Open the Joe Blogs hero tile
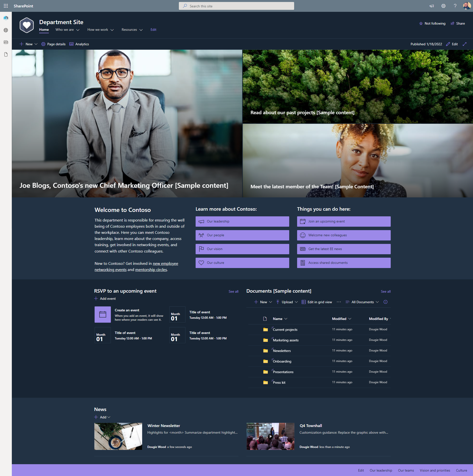The height and width of the screenshot is (476, 473). (x=127, y=124)
